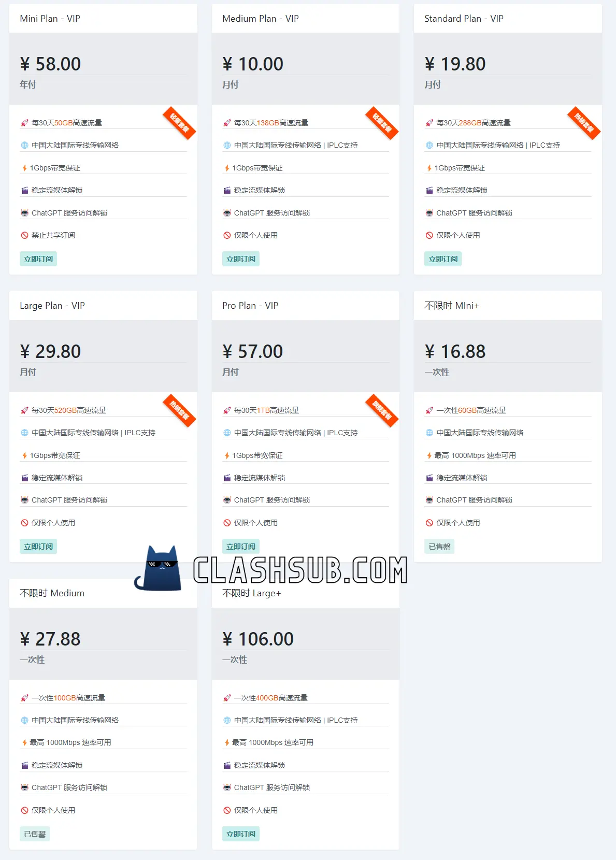Click ChatGPT robot icon in Pro Plan card

(227, 500)
